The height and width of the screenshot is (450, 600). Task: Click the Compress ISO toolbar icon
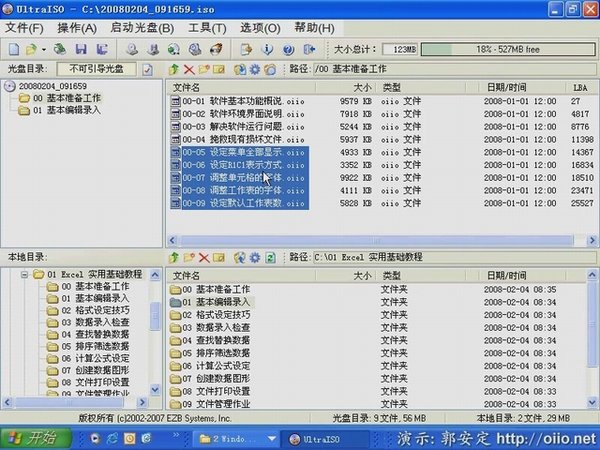pyautogui.click(x=153, y=49)
